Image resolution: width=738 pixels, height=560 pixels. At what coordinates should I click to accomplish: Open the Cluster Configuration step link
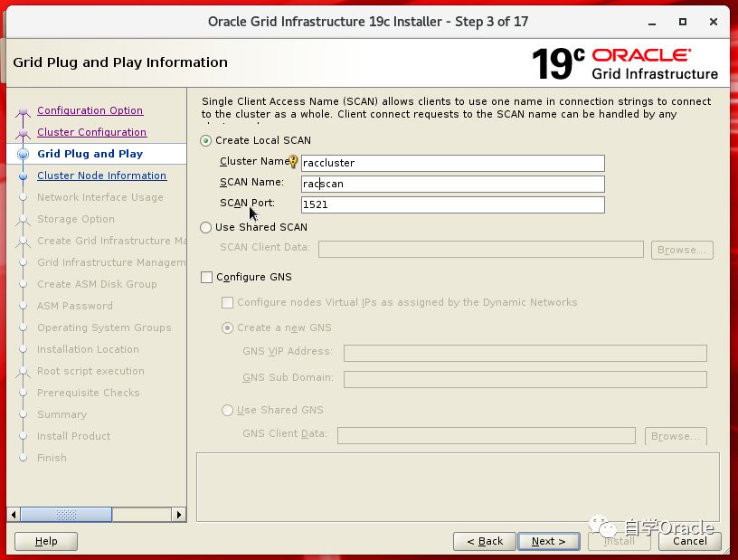coord(91,132)
